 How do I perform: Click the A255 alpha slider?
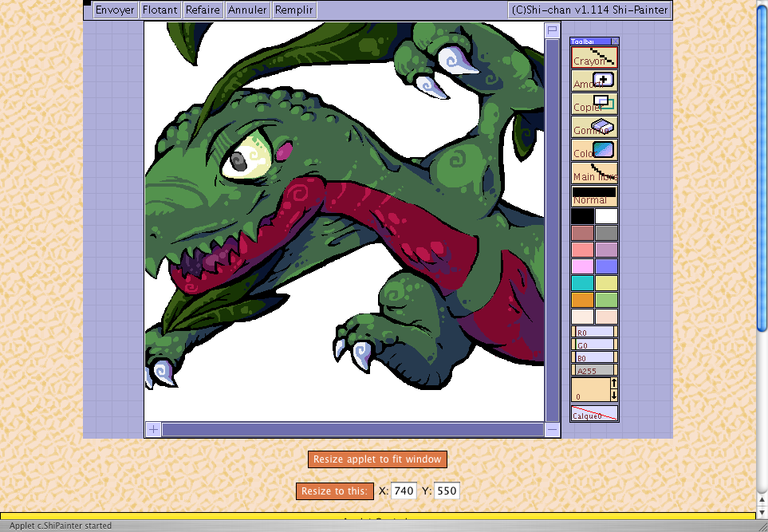tap(594, 370)
